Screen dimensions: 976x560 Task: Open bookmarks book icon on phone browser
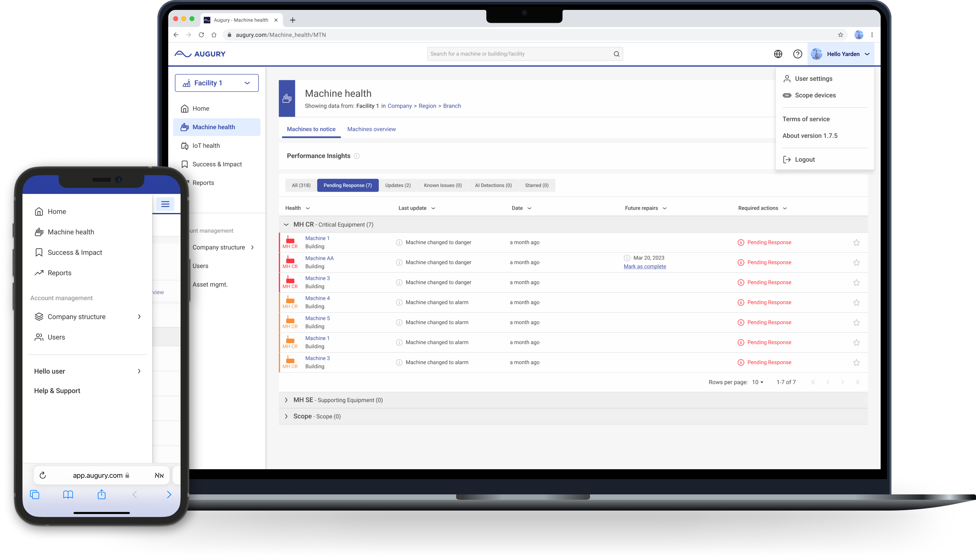68,495
